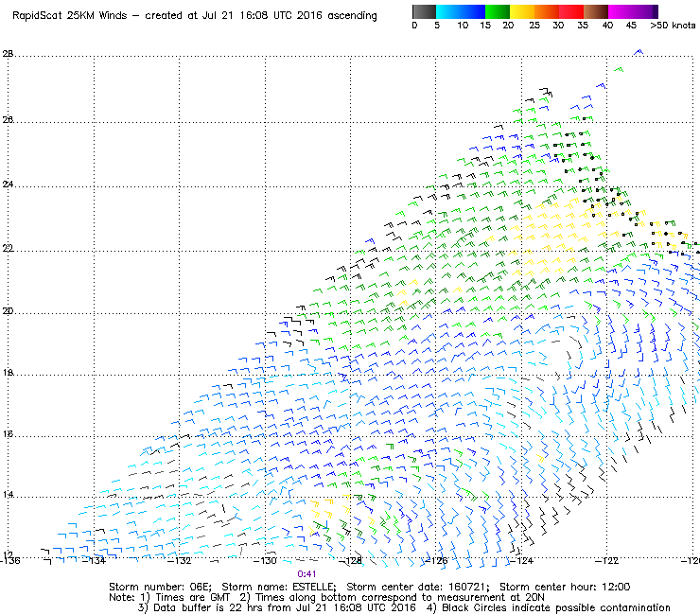Click the cyan-blue 5-15 knots legend band
700x615 pixels.
461,11
